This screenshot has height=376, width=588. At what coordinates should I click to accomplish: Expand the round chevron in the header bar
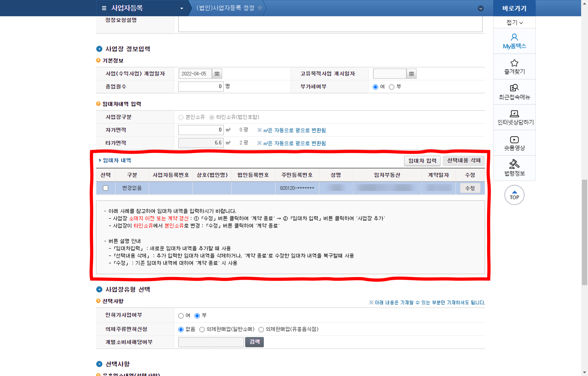(481, 8)
